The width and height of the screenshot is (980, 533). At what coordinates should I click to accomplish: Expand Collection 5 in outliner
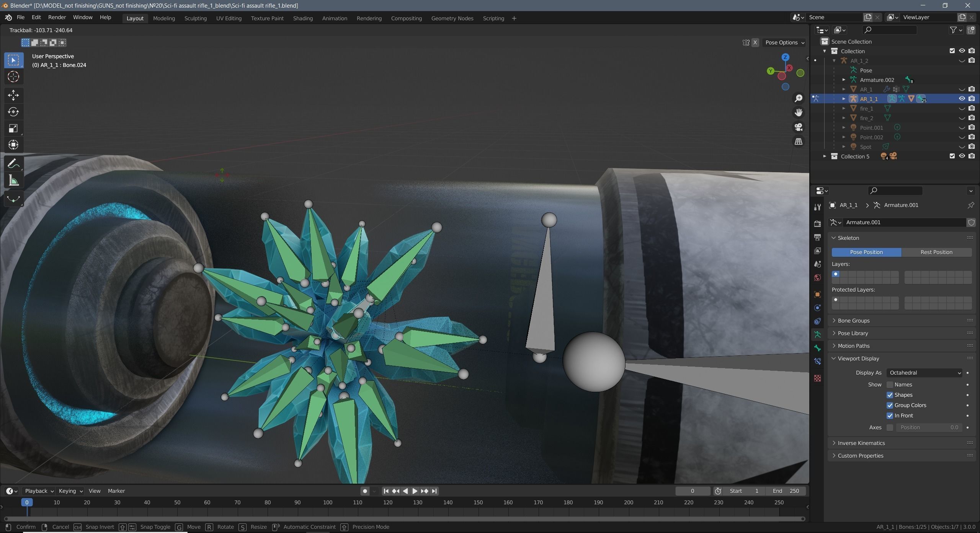tap(825, 156)
